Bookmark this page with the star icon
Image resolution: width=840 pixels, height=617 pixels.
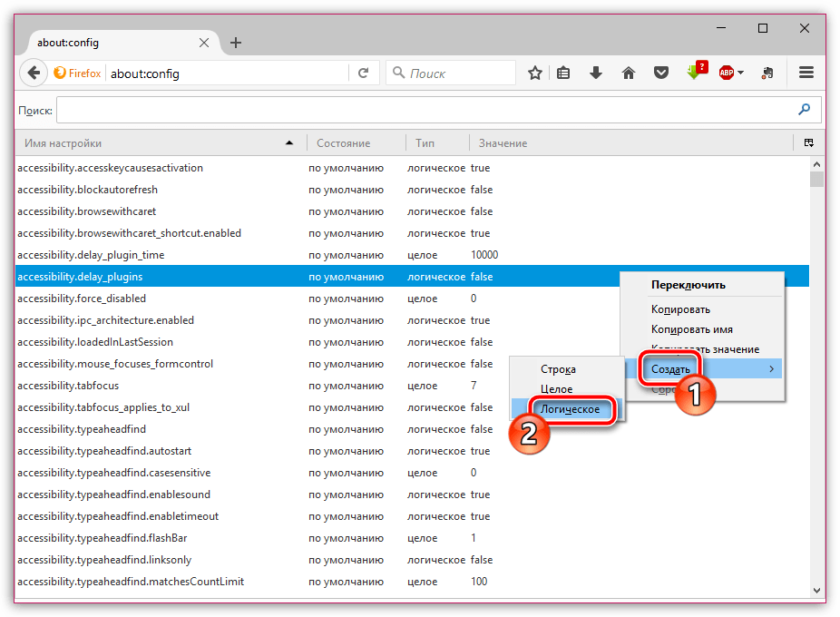coord(535,73)
